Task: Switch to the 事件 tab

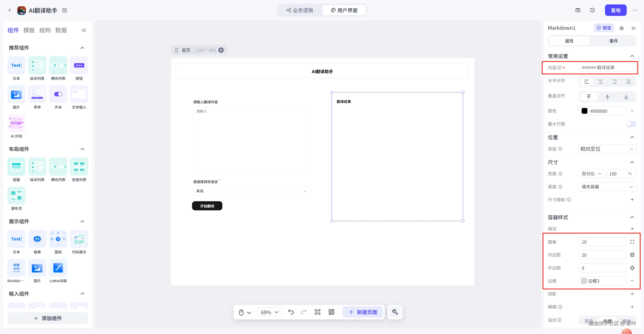Action: point(613,41)
